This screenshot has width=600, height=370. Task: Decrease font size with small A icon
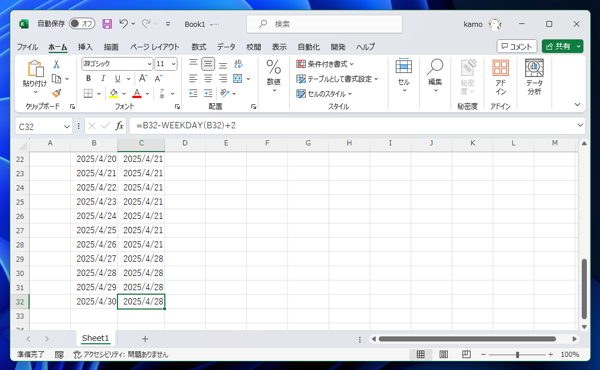pyautogui.click(x=158, y=78)
